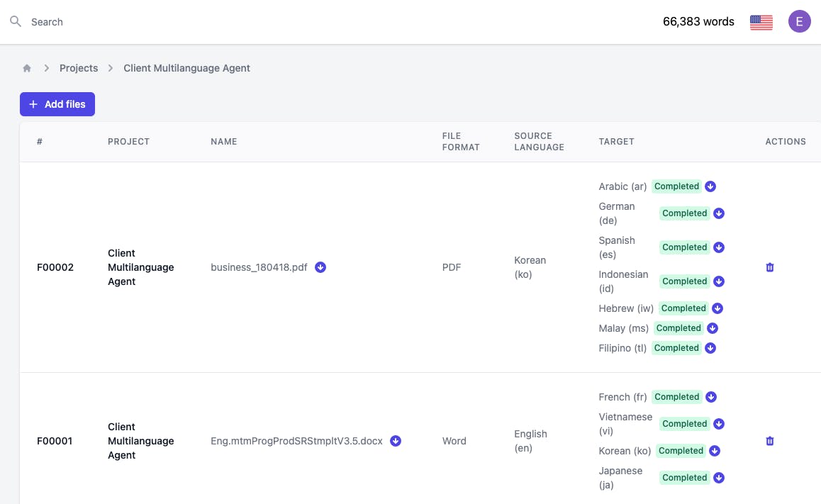Click the search magnifier icon

point(16,21)
